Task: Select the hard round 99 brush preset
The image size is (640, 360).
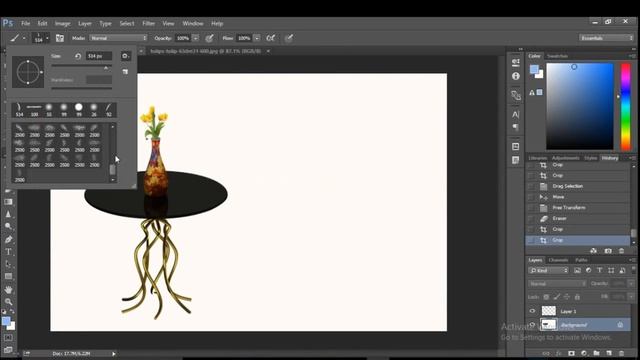Action: 79,109
